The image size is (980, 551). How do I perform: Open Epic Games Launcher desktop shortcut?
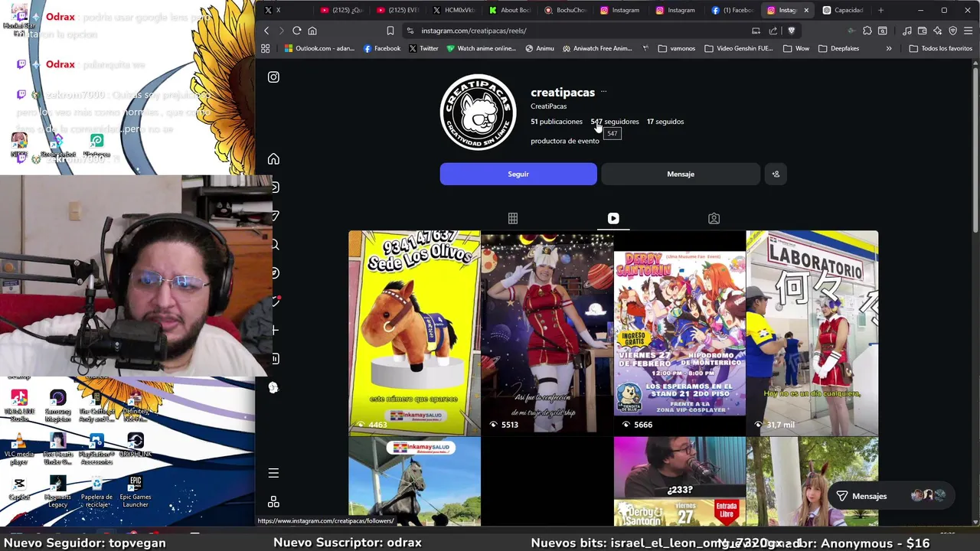click(x=136, y=491)
